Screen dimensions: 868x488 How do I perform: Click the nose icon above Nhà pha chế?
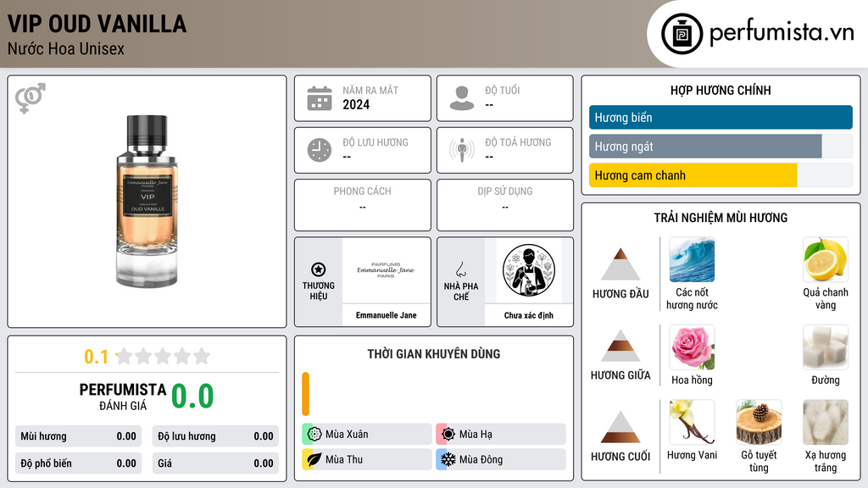pyautogui.click(x=460, y=269)
